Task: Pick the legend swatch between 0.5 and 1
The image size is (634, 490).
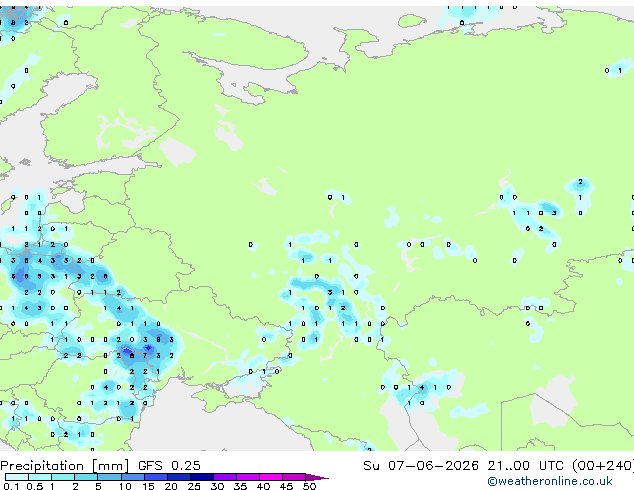Action: pos(40,477)
